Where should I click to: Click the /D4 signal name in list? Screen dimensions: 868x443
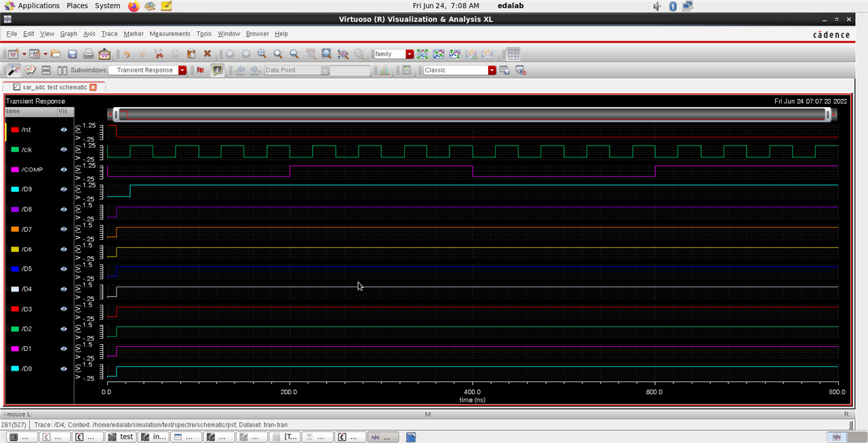pos(26,289)
